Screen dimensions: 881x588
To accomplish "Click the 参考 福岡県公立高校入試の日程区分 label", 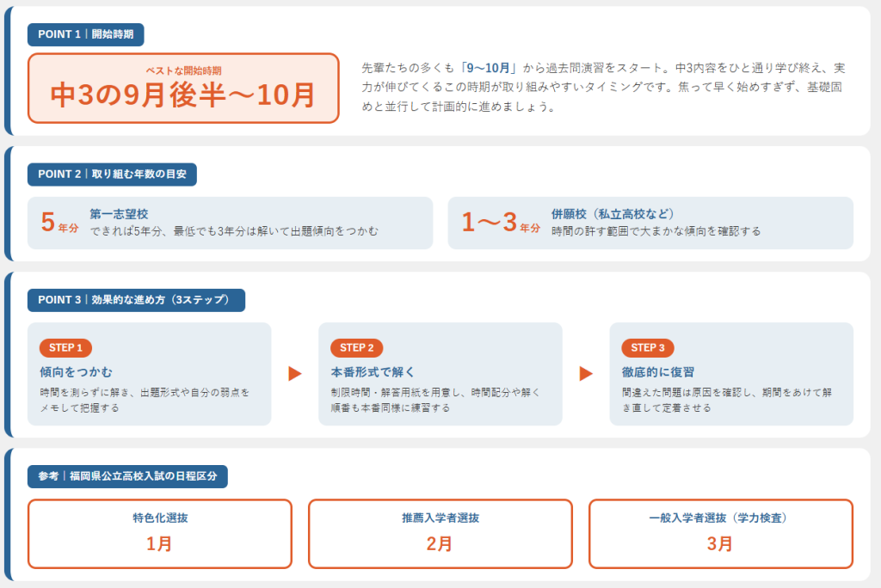I will click(x=127, y=476).
